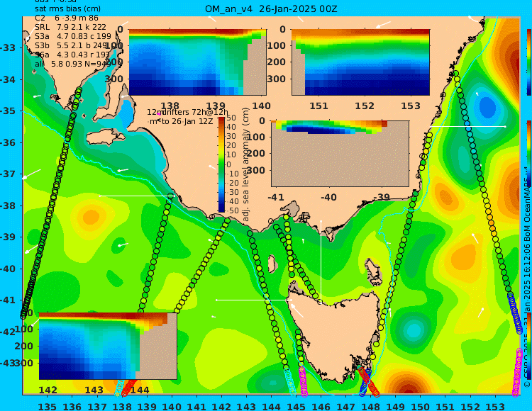Image resolution: width=532 pixels, height=411 pixels.
Task: Click Kangaroo Island off South Australia
Action: click(x=106, y=137)
